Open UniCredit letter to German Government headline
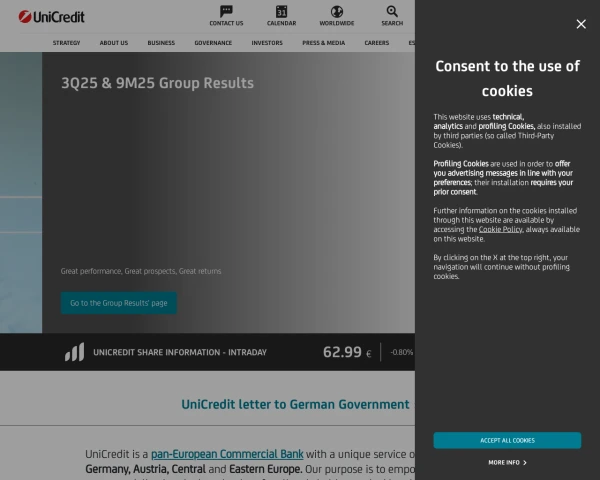The width and height of the screenshot is (600, 480). click(x=295, y=404)
